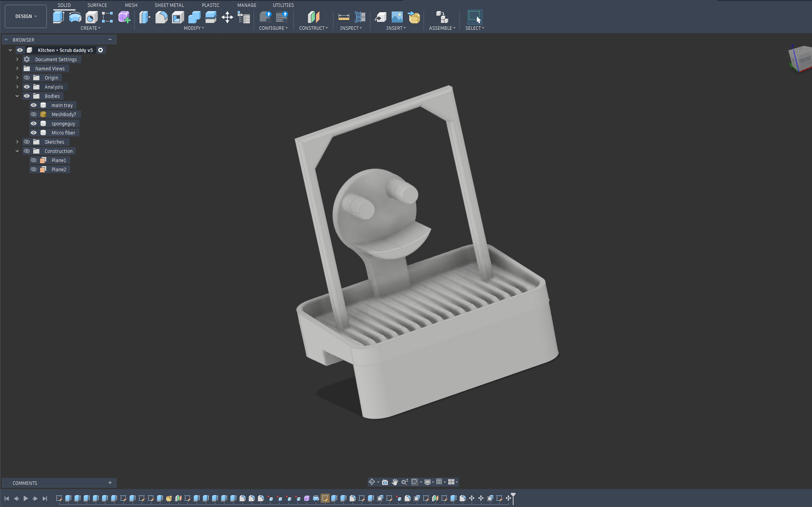The width and height of the screenshot is (812, 507).
Task: Switch to the SHEET METAL tab
Action: (169, 5)
